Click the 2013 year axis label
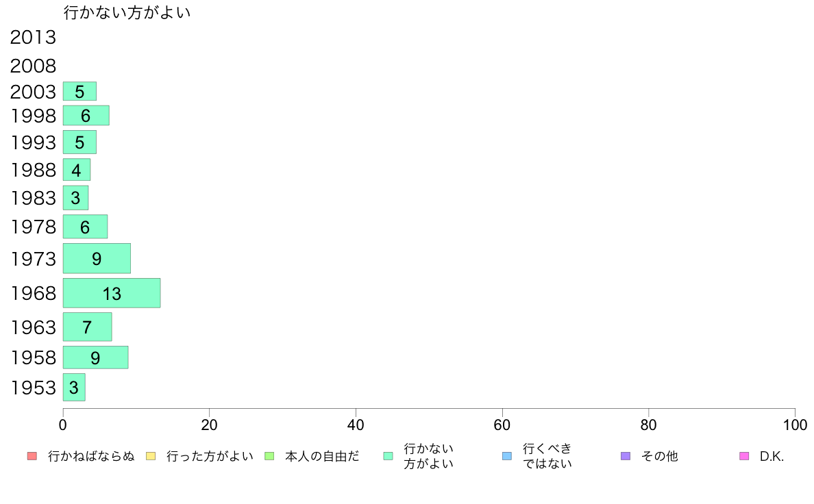The image size is (814, 504). pos(33,38)
